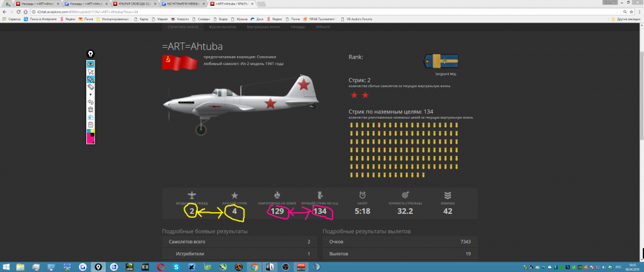Select the eraser tool in annotation toolbar
This screenshot has width=644, height=272.
click(x=90, y=87)
